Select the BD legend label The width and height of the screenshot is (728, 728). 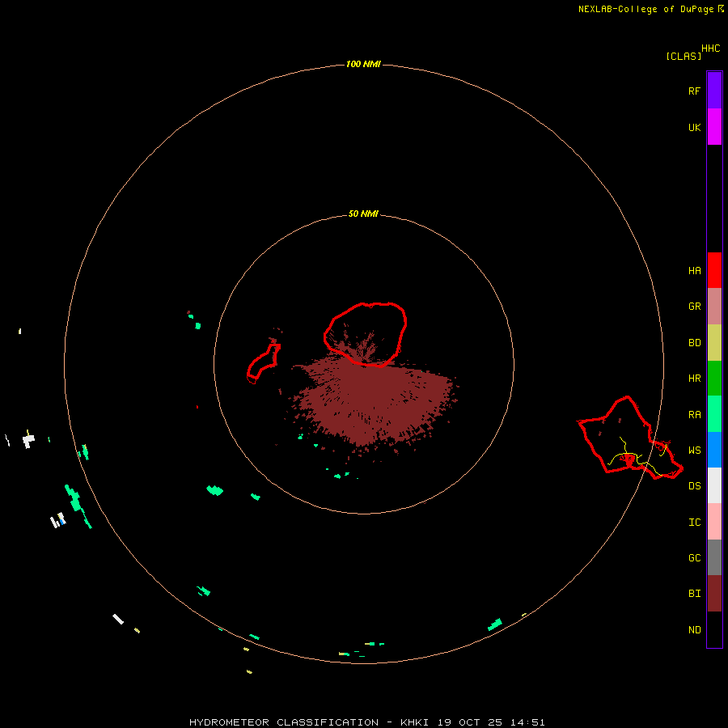click(694, 343)
